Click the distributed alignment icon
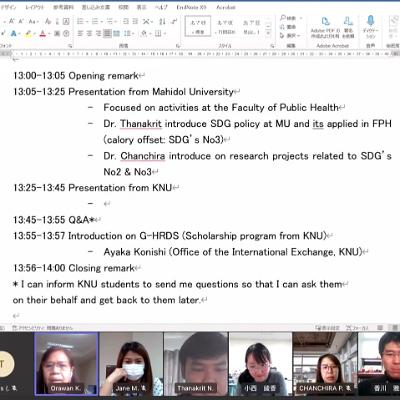Image resolution: width=400 pixels, height=400 pixels. pos(116,33)
